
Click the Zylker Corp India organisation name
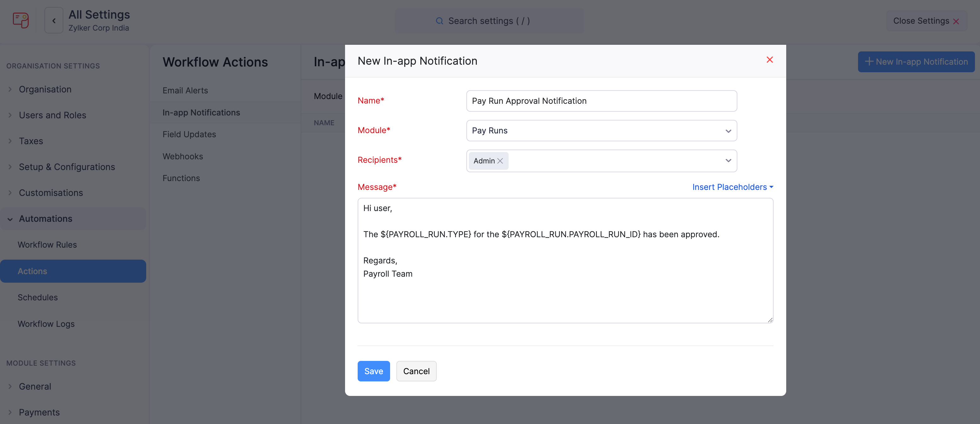point(99,28)
